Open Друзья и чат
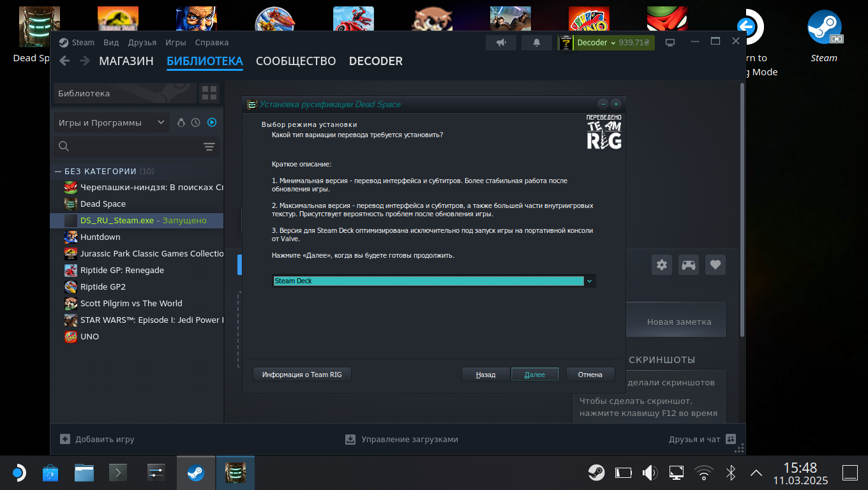The image size is (868, 490). click(702, 439)
